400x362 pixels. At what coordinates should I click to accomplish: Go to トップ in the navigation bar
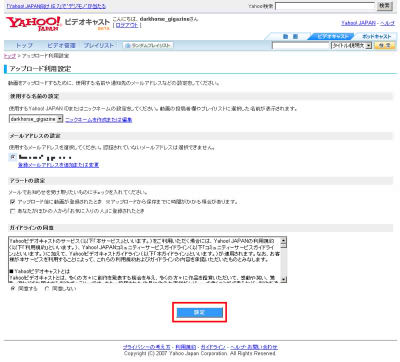point(24,45)
